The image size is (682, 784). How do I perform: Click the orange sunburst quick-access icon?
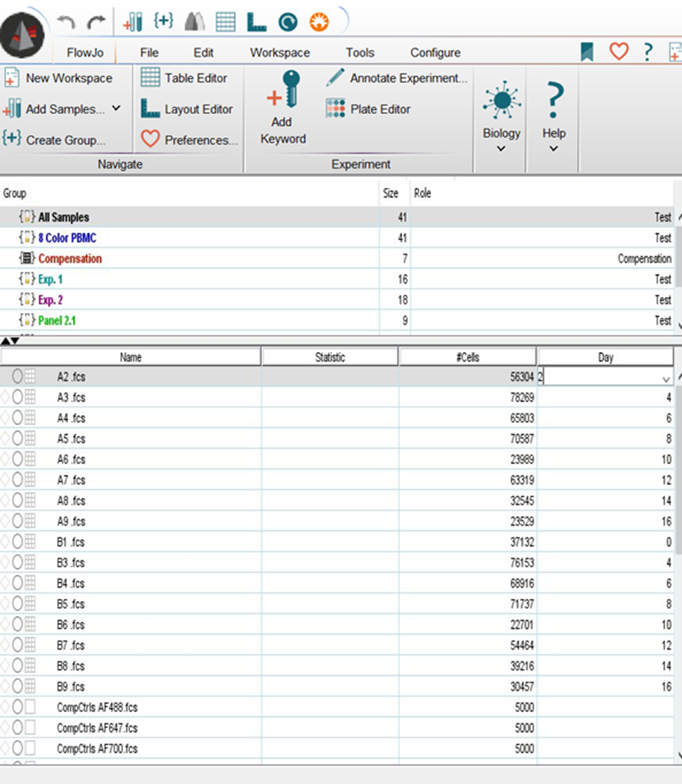[x=319, y=22]
